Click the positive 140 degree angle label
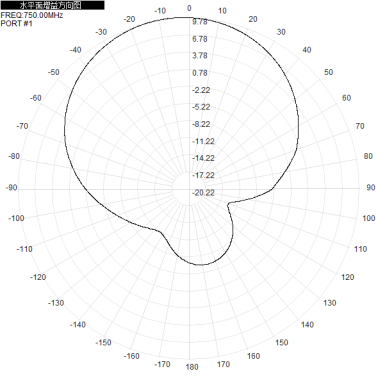The width and height of the screenshot is (378, 378). pos(307,325)
